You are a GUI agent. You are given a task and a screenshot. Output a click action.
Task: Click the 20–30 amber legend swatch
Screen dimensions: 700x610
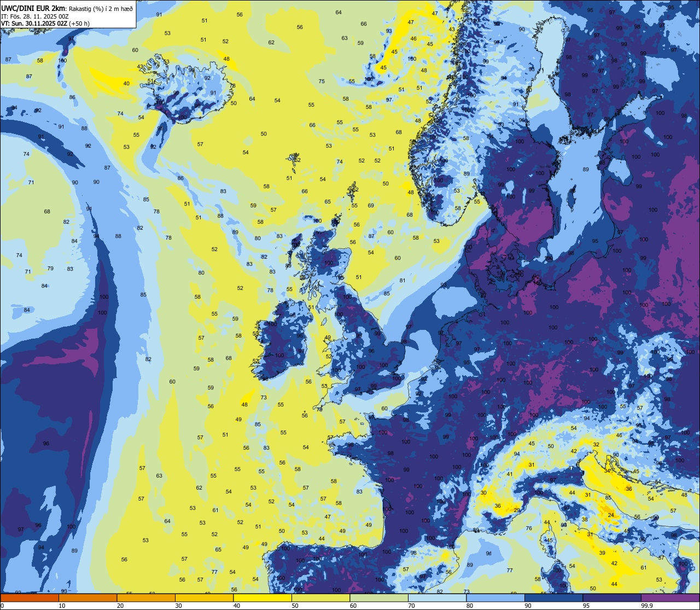[146, 597]
